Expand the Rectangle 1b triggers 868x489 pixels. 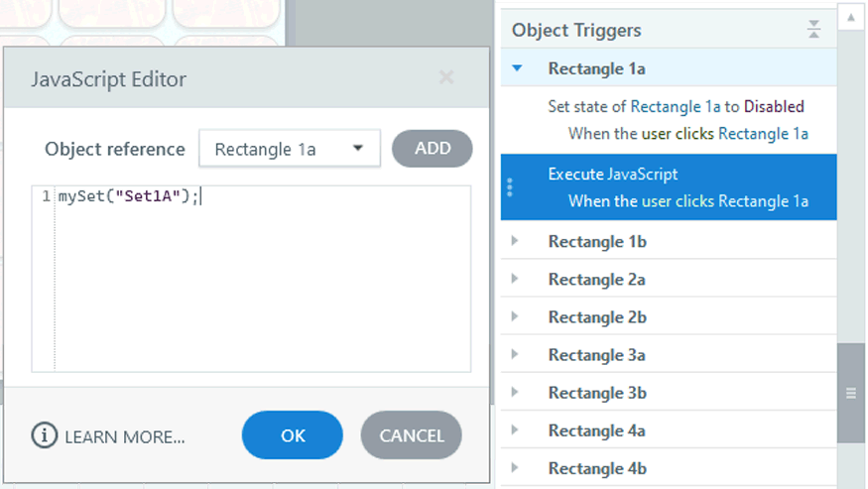tap(515, 241)
